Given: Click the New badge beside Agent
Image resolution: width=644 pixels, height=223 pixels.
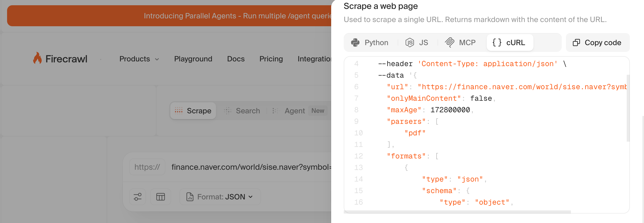Looking at the screenshot, I should pos(318,111).
